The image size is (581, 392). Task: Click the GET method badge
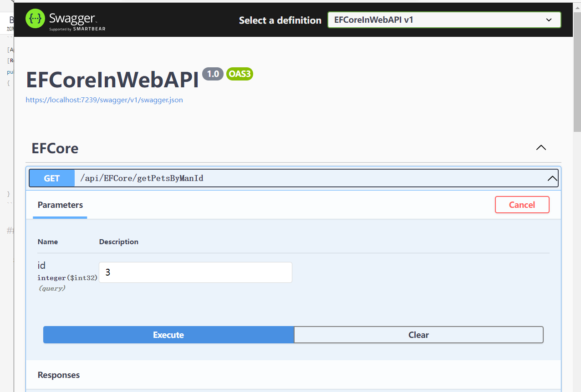52,178
